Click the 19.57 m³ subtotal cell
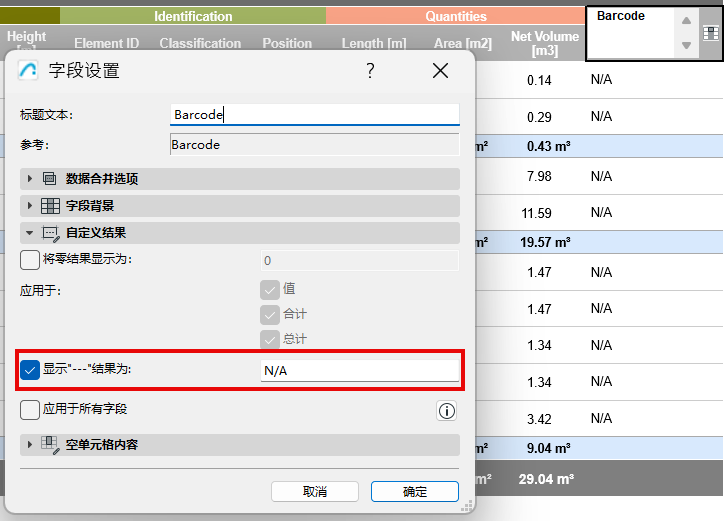Image resolution: width=728 pixels, height=521 pixels. [x=545, y=242]
